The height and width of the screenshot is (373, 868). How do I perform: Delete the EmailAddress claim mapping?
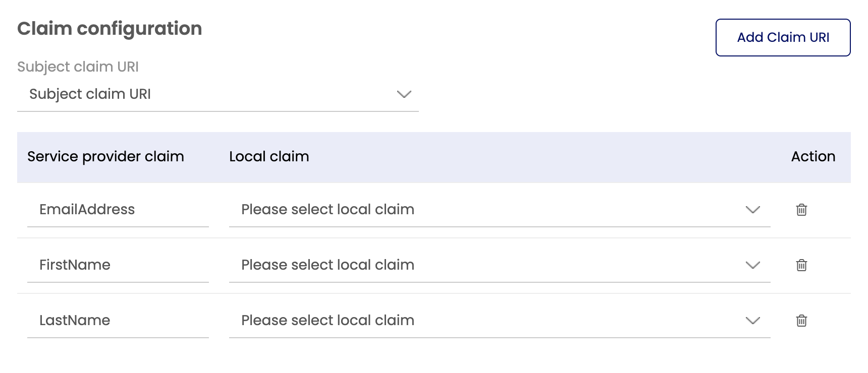[801, 210]
